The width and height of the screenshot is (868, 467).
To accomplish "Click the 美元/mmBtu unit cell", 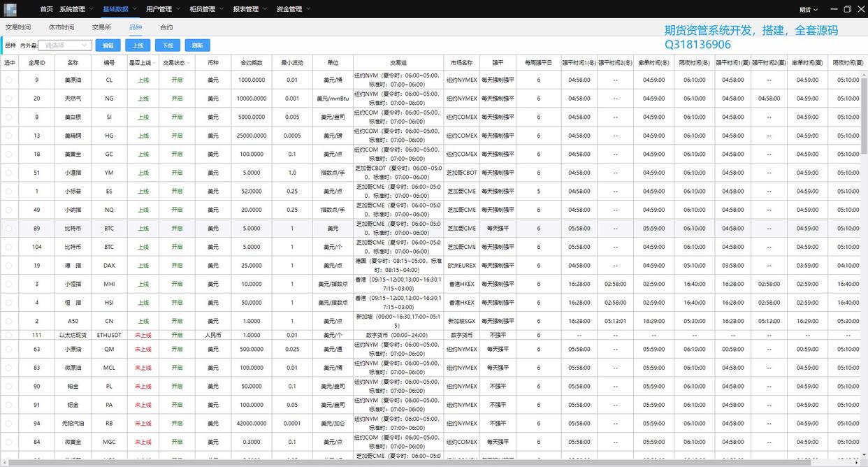I will [x=333, y=99].
